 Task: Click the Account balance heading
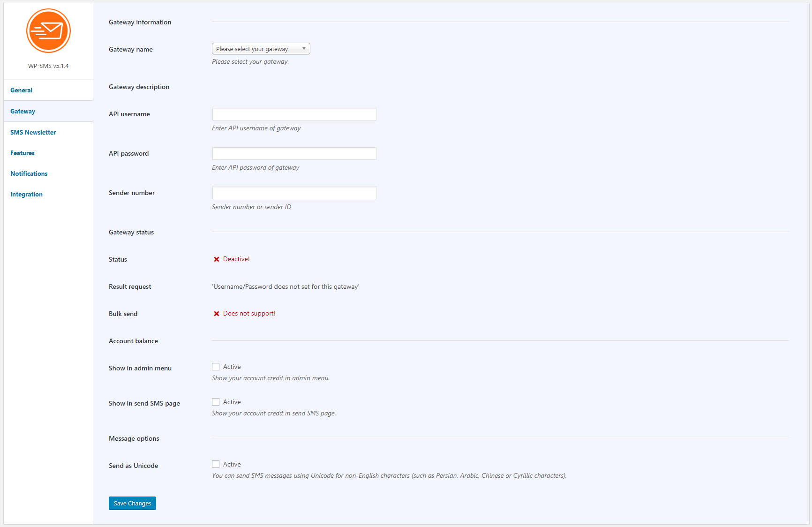pyautogui.click(x=134, y=341)
